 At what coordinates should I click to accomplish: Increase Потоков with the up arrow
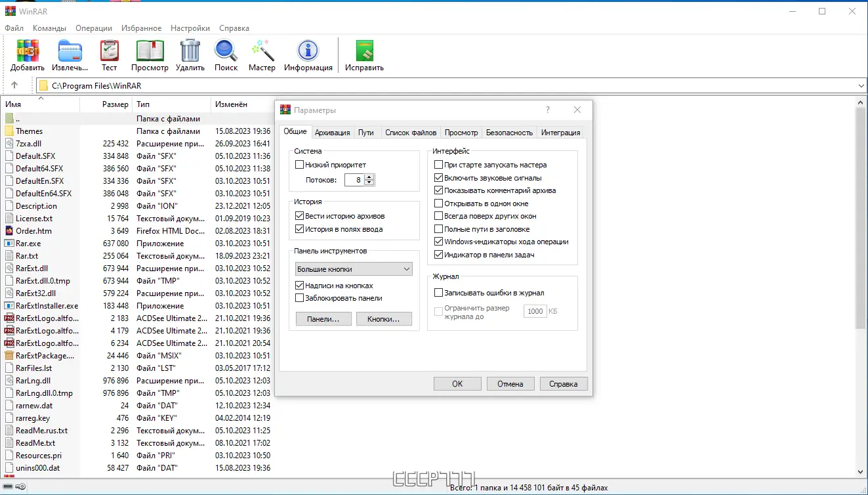click(x=369, y=177)
